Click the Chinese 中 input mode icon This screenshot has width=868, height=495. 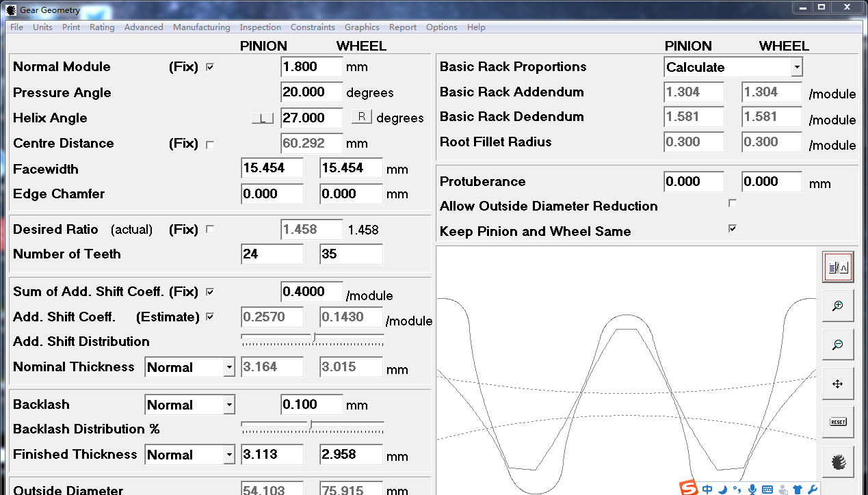(707, 489)
